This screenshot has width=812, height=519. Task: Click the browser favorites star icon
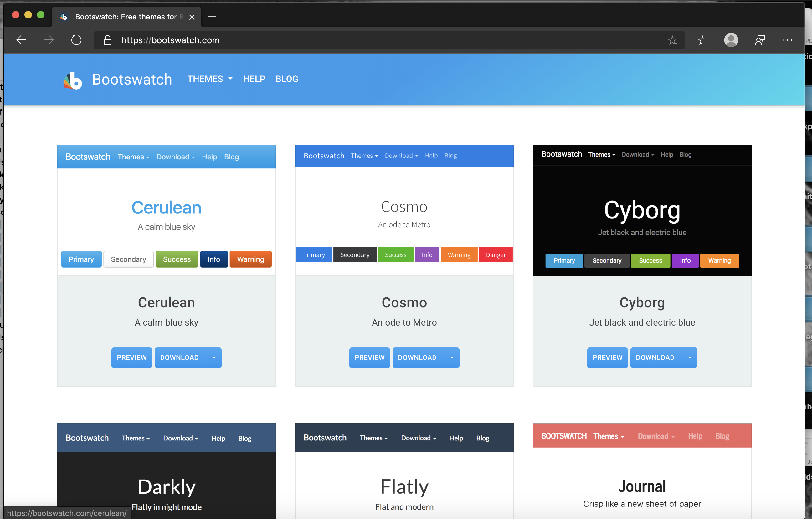click(x=672, y=40)
